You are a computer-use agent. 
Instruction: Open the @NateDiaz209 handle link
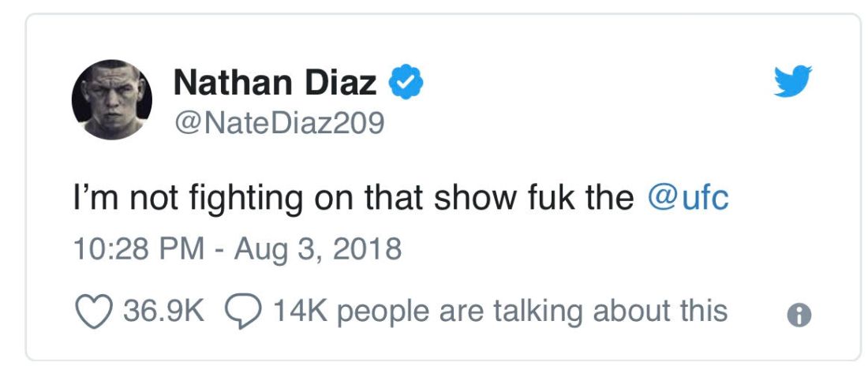click(x=279, y=124)
